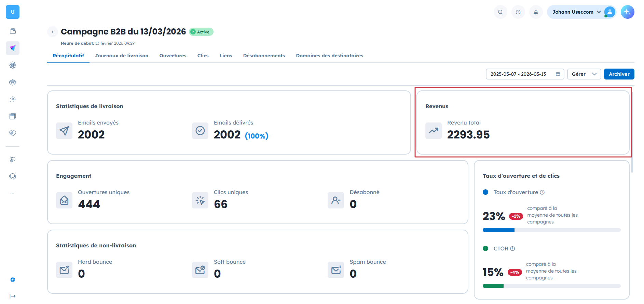Click the Active status badge
This screenshot has height=304, width=644.
(x=201, y=32)
